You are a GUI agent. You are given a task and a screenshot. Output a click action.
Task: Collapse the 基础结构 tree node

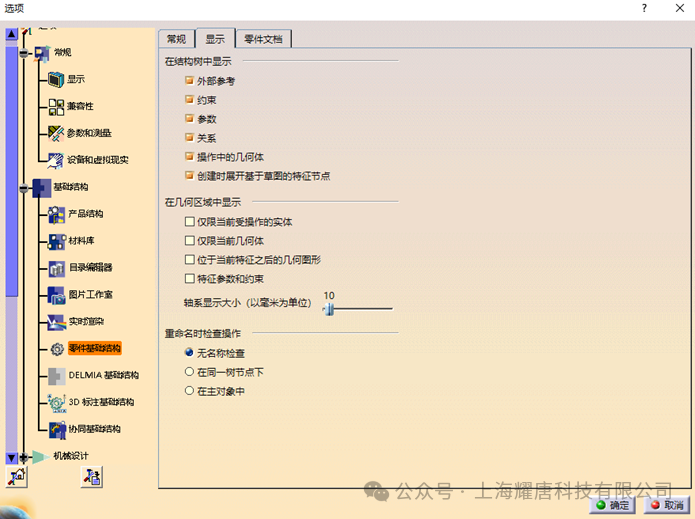pos(24,187)
